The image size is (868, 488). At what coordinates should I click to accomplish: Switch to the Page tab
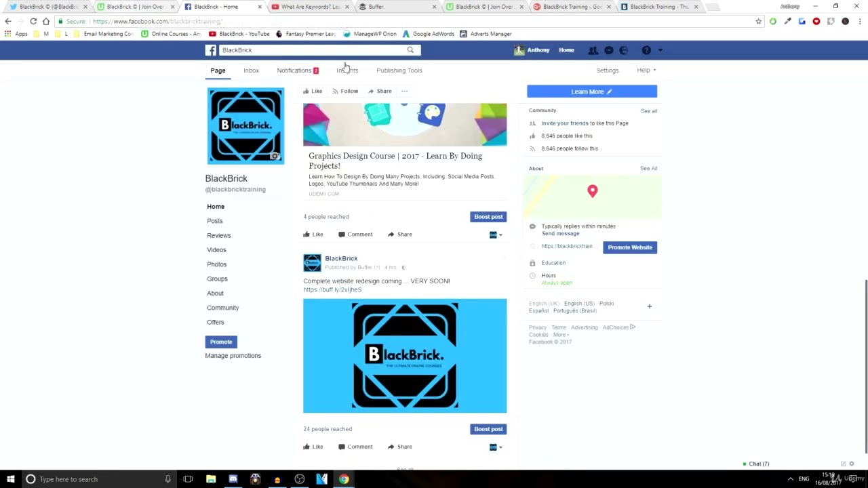coord(218,70)
